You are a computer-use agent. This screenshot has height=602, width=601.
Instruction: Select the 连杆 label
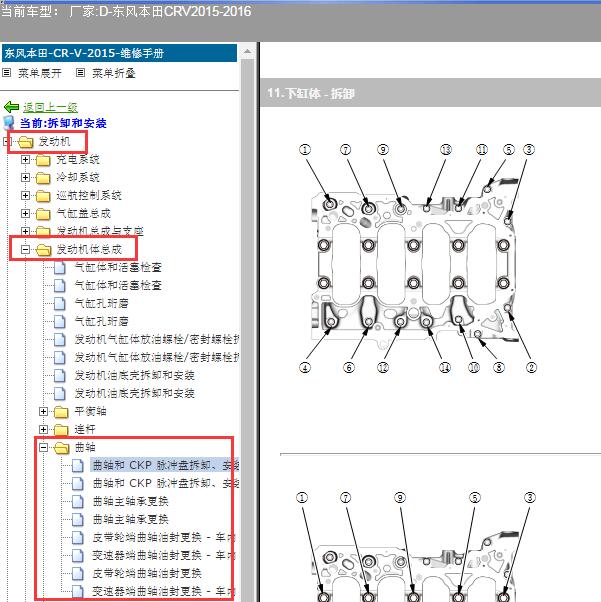pos(85,429)
